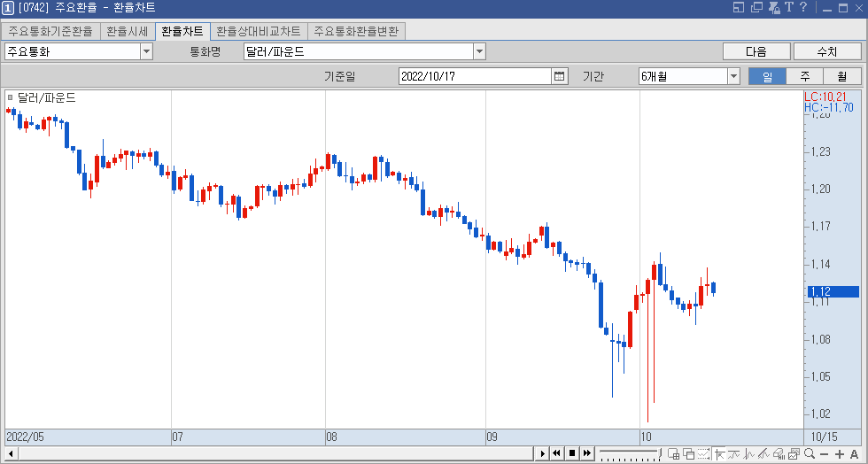Click the T font icon in title bar
The height and width of the screenshot is (464, 868).
[x=789, y=7]
